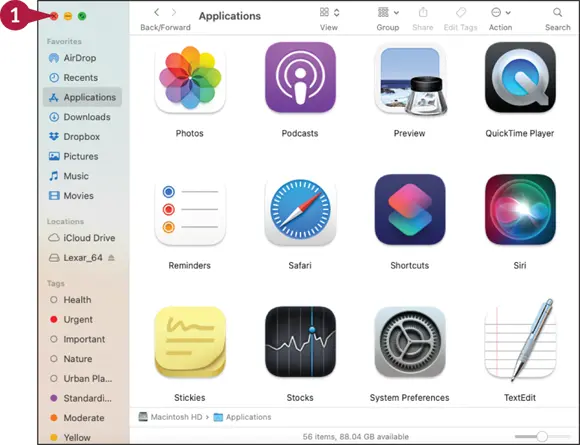The width and height of the screenshot is (580, 445).
Task: Open the System Preferences gear icon
Action: click(x=410, y=342)
